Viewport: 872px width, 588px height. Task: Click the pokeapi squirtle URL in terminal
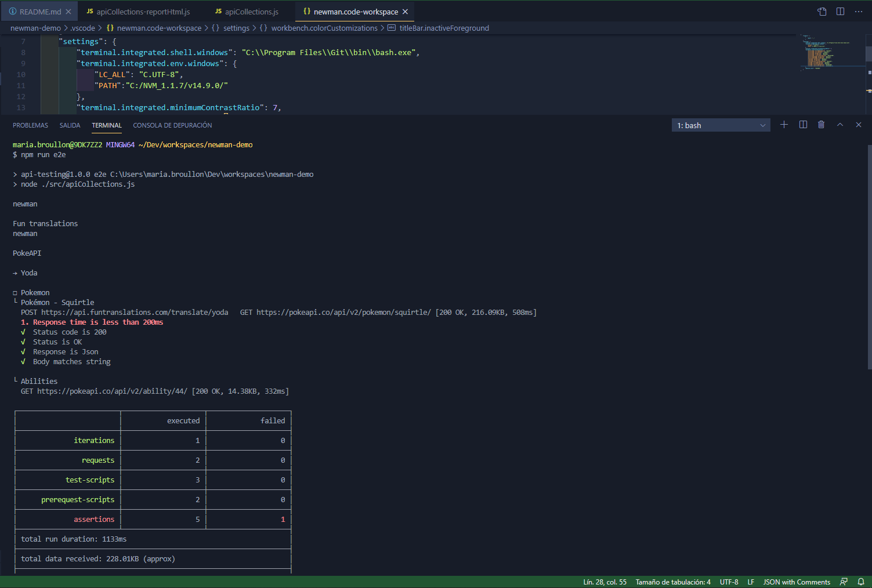click(343, 313)
